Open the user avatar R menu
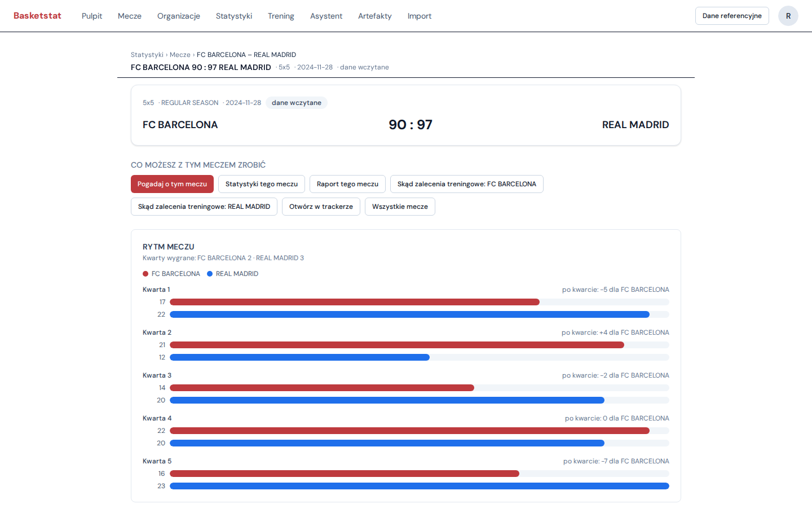 click(788, 16)
